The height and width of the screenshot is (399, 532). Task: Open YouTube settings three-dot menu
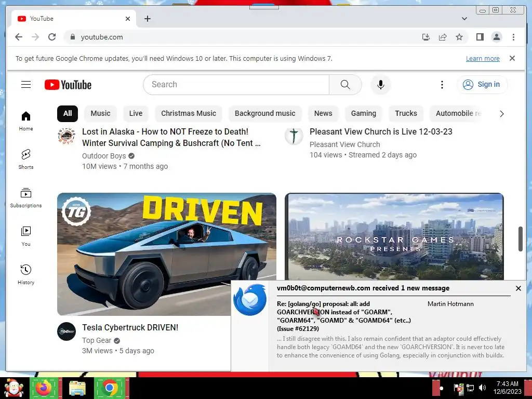coord(442,85)
